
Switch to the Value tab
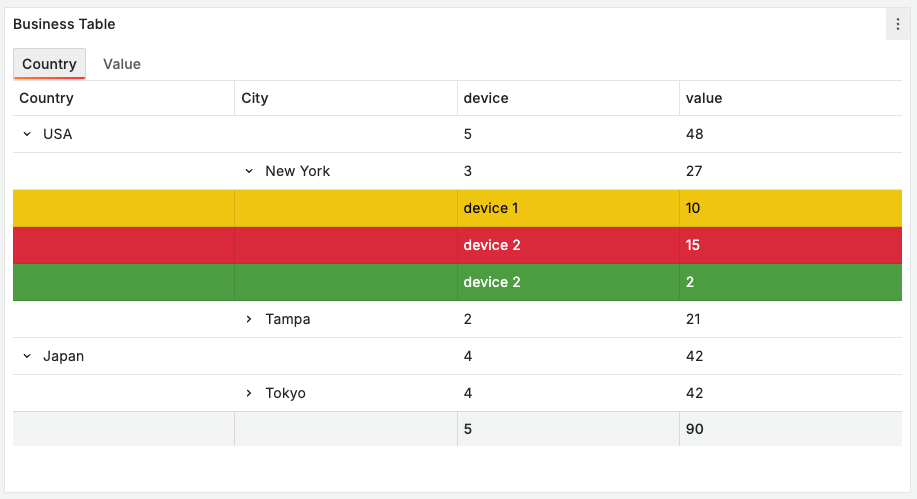(x=122, y=64)
